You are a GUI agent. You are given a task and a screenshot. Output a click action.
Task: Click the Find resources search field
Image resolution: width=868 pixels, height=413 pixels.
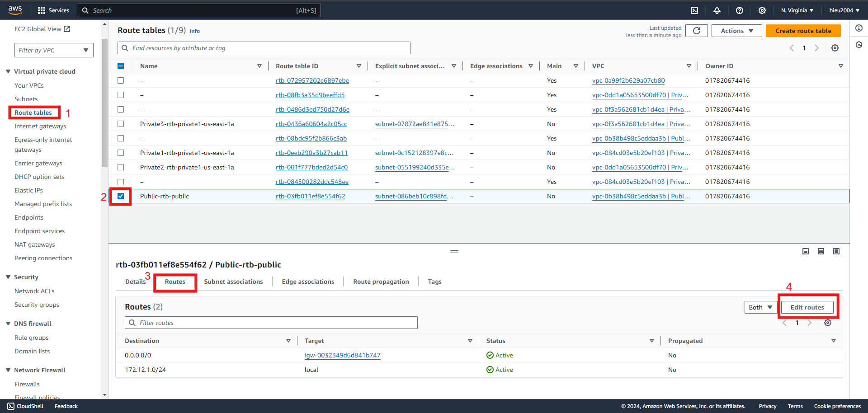[x=264, y=48]
